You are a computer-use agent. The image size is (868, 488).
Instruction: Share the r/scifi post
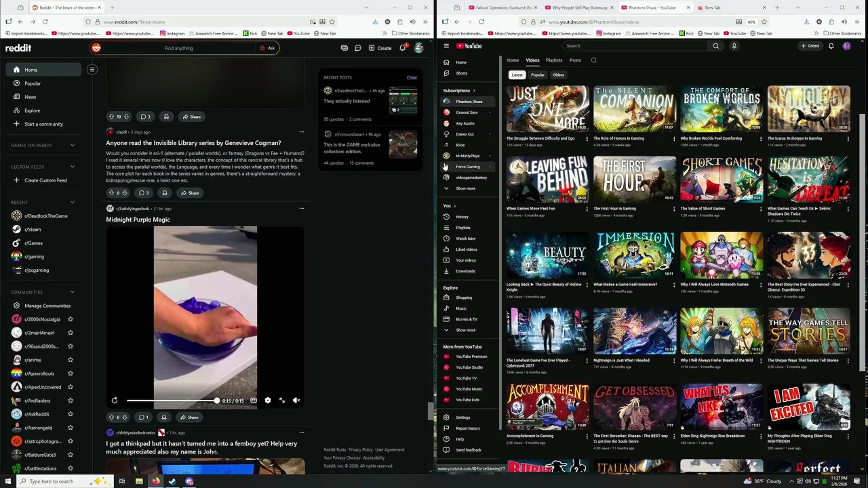click(189, 193)
